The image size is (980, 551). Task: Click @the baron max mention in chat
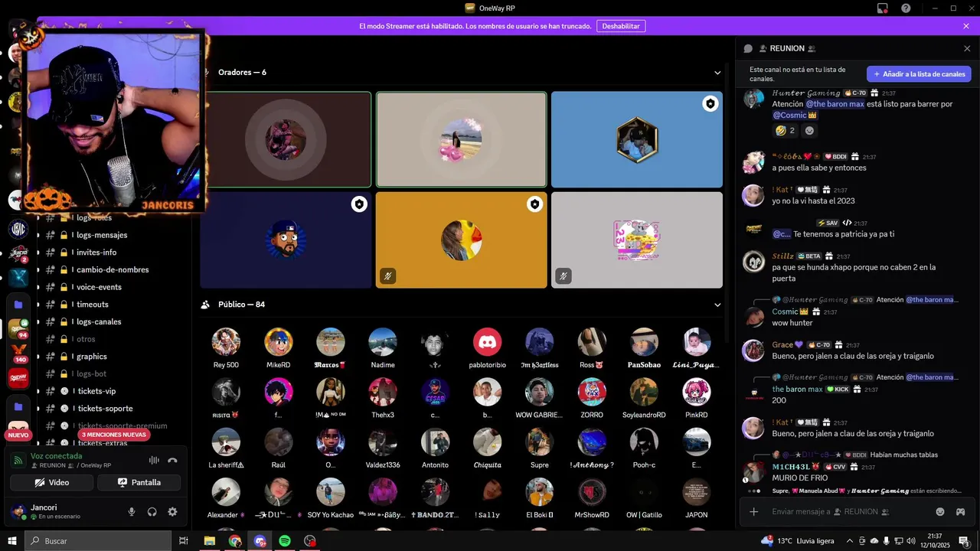(835, 104)
